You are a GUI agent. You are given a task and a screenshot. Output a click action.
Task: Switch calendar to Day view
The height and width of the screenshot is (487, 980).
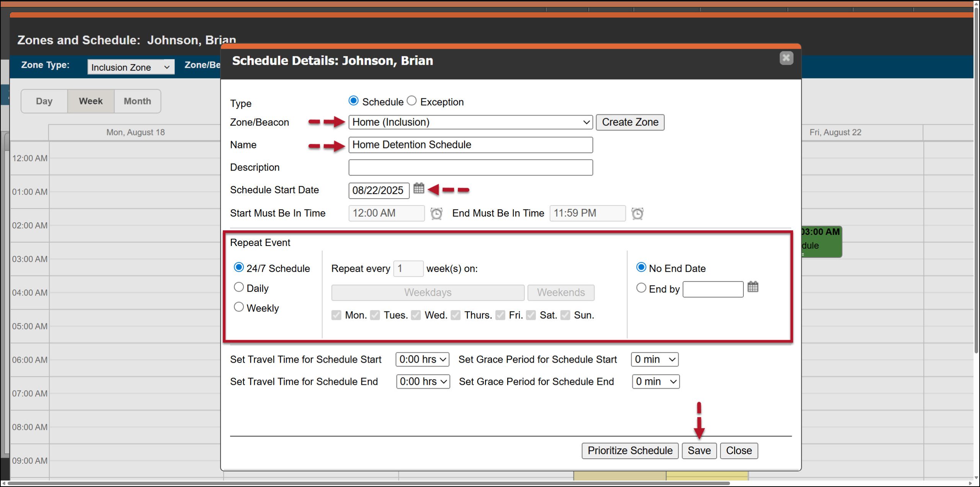(44, 101)
